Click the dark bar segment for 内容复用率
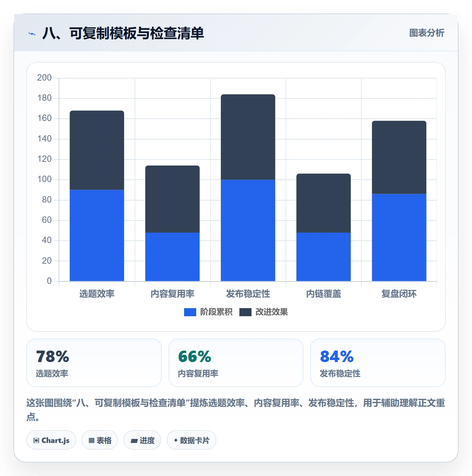This screenshot has width=472, height=476. click(172, 199)
